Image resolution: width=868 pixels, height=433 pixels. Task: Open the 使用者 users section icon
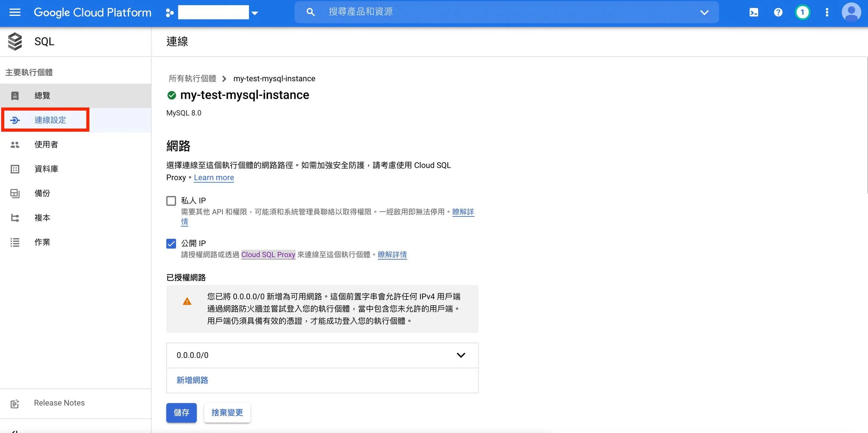tap(15, 145)
